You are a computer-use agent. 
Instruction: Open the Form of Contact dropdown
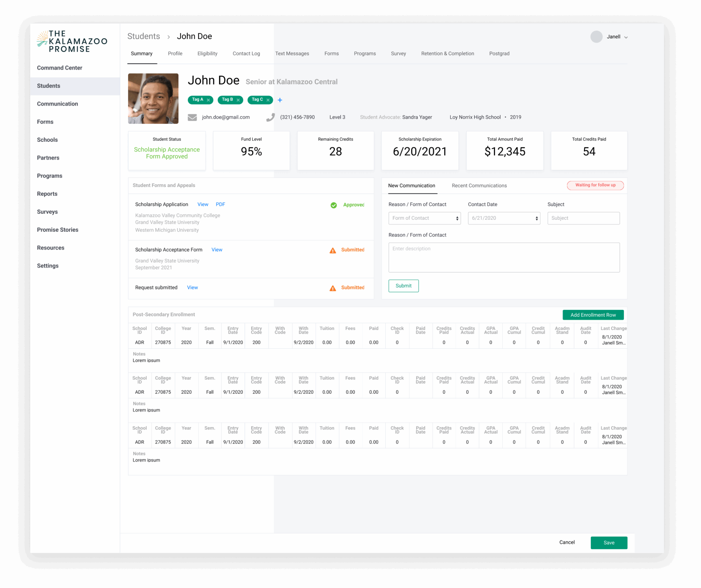point(424,218)
